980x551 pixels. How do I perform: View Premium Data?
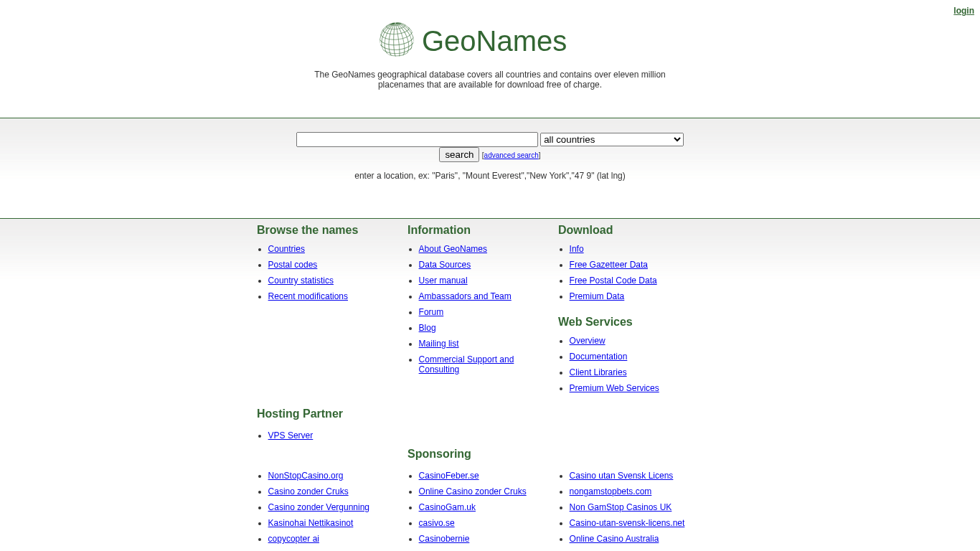pos(597,296)
